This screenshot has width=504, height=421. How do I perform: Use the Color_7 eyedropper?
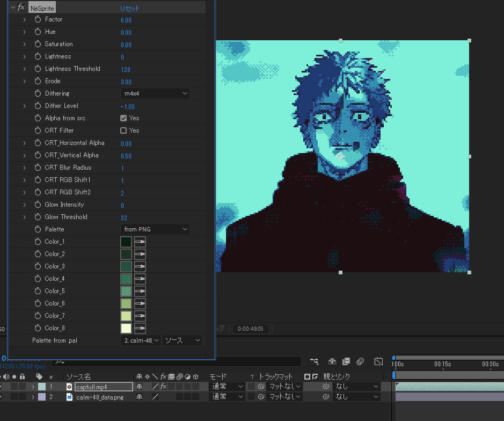click(x=140, y=316)
